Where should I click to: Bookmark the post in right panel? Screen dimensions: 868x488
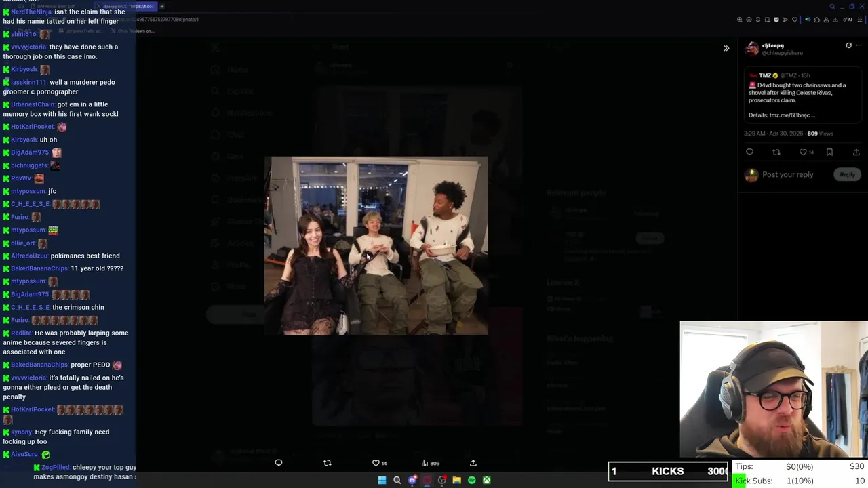coord(829,152)
